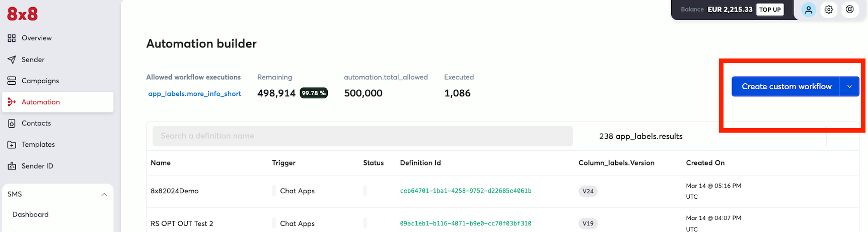
Task: Click the Sender paper plane icon
Action: 12,60
